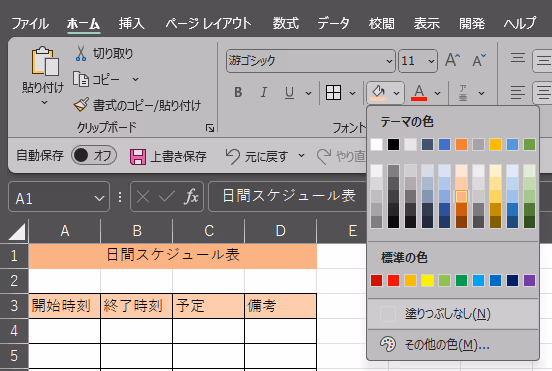
Task: Choose 塗りつぶしなし(N) option
Action: (x=453, y=314)
